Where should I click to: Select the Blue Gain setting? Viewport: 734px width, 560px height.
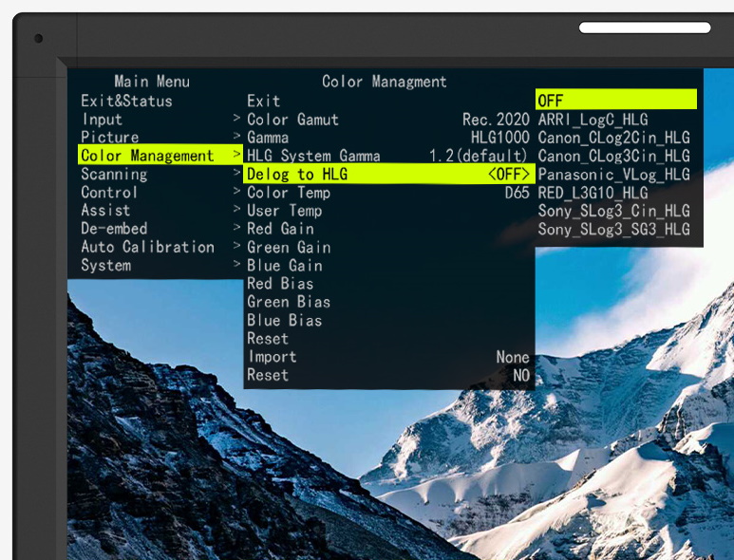coord(284,265)
